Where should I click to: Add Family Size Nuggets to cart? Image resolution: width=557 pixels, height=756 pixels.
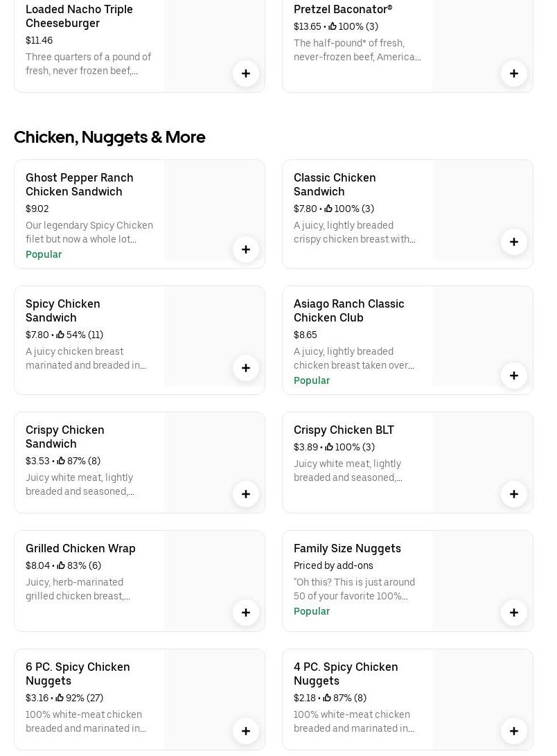(x=514, y=613)
